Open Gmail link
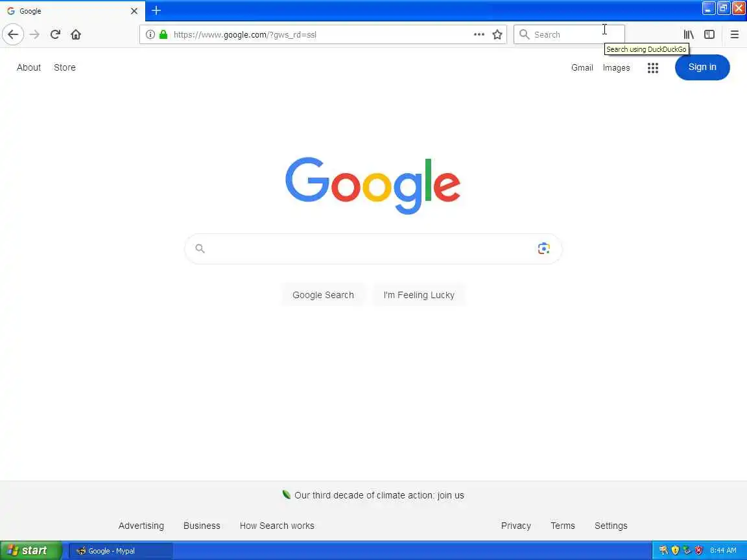Screen dimensions: 747x560 [582, 67]
